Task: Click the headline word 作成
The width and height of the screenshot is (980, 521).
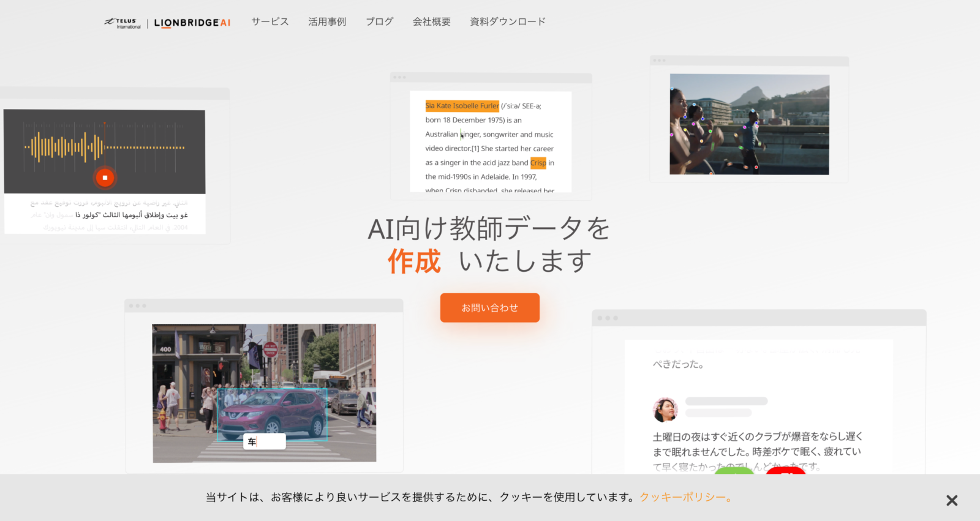Action: click(x=414, y=261)
